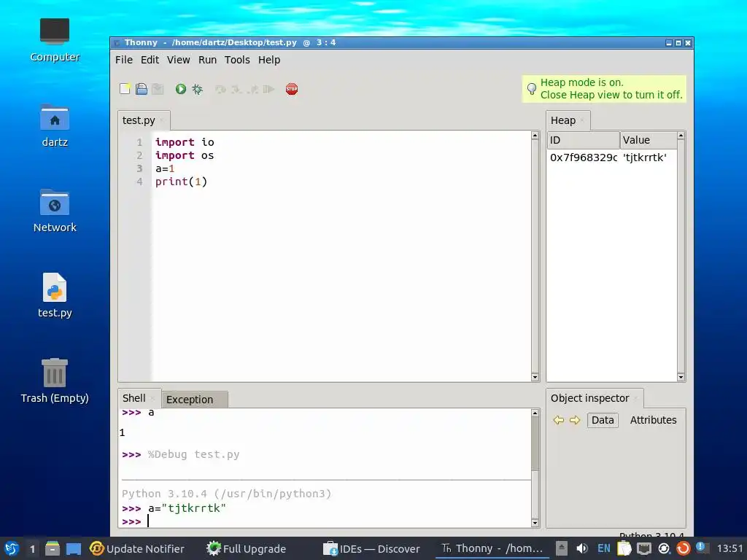Click Python 3.10.4 shell banner text
This screenshot has height=560, width=747.
click(x=226, y=494)
